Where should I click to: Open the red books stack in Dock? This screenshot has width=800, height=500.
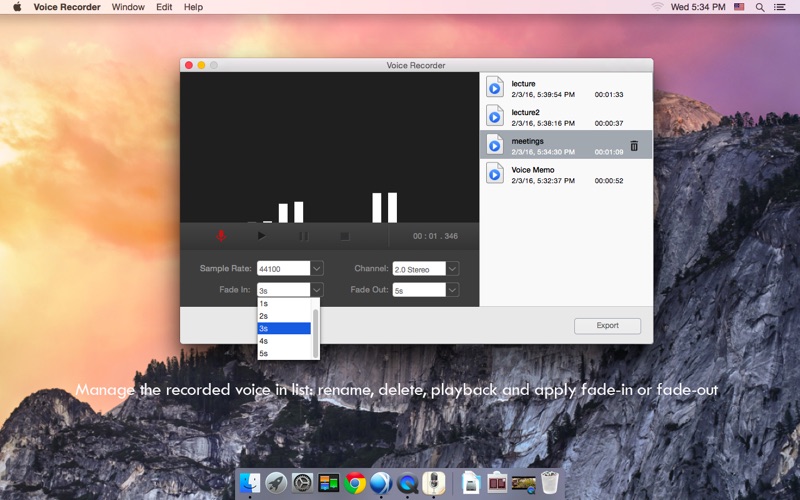pos(497,483)
